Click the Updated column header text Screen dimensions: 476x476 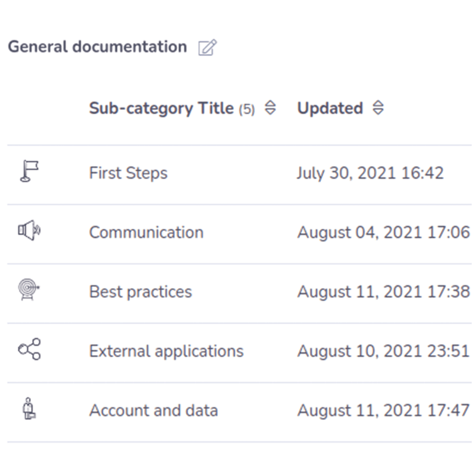coord(330,108)
